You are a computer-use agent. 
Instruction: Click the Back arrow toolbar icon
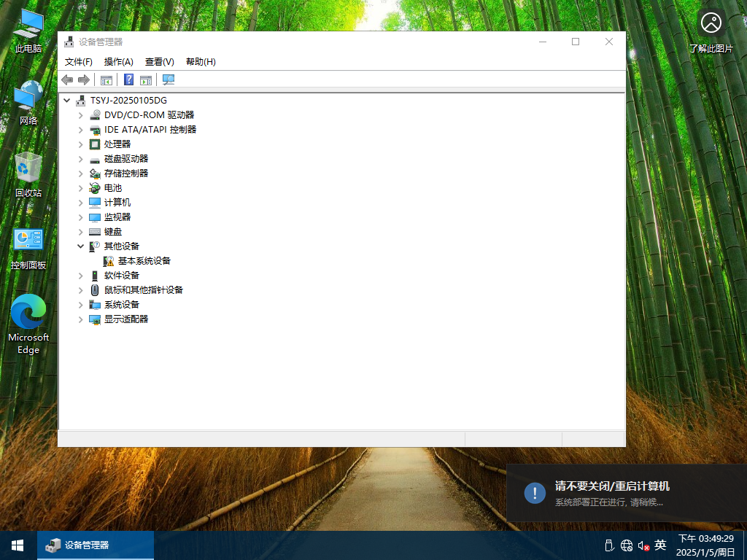coord(67,80)
